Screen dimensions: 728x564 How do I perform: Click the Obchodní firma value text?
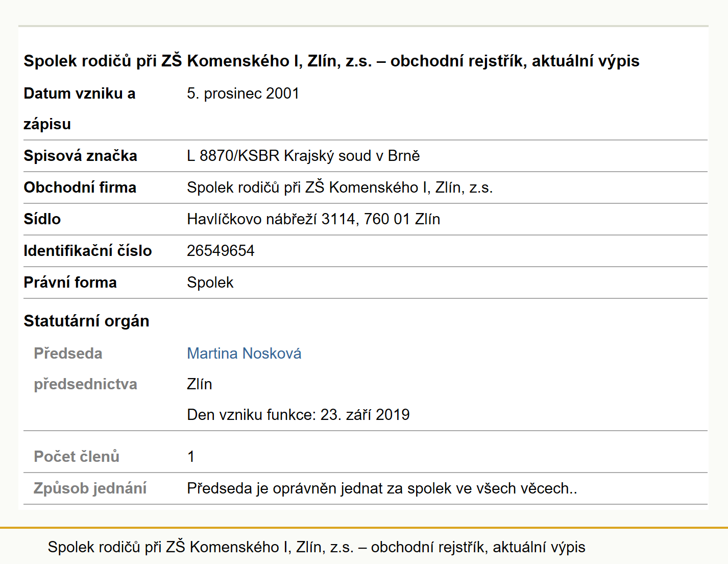click(x=340, y=187)
